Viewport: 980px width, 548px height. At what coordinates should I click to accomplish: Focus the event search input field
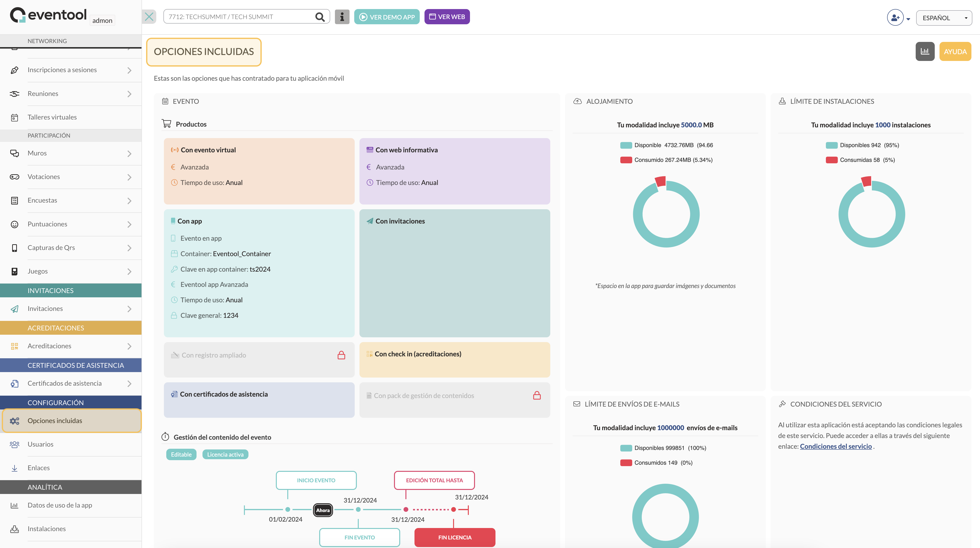click(239, 17)
